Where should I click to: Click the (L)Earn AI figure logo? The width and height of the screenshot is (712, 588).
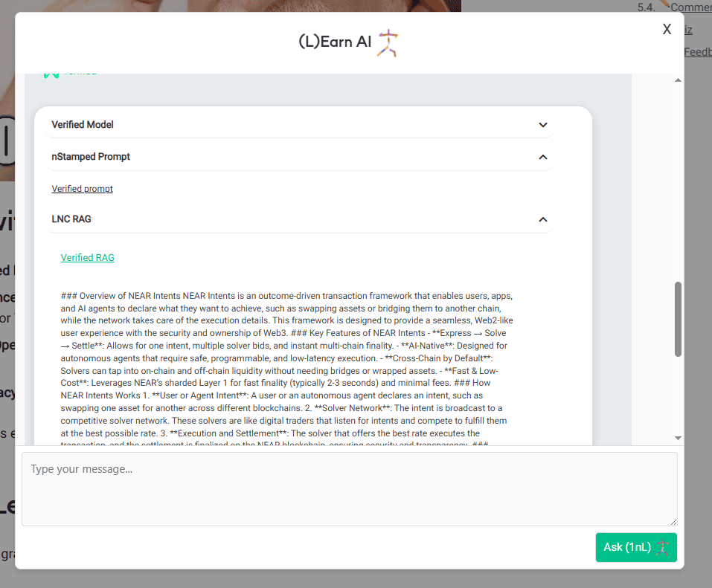[387, 43]
